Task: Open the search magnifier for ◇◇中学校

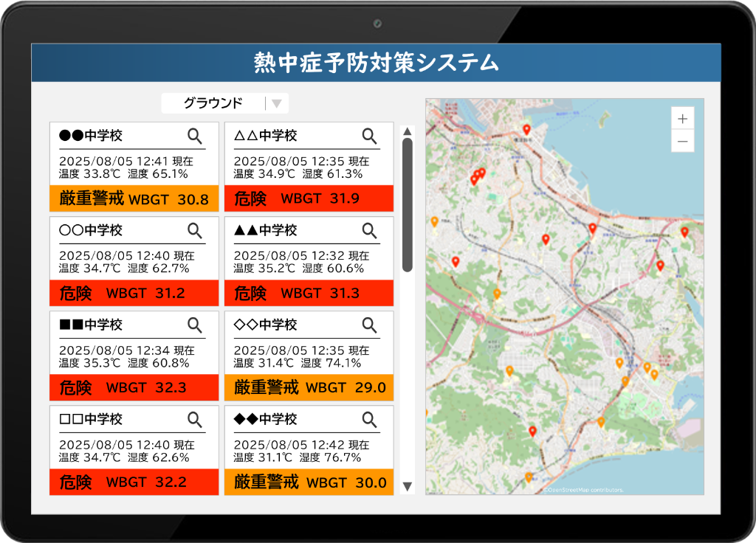Action: (x=370, y=325)
